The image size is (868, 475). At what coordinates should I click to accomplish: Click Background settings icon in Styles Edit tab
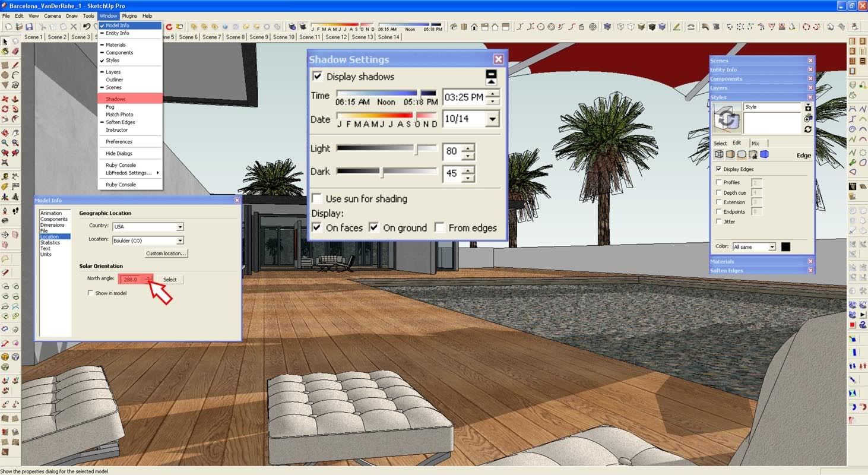pos(742,154)
